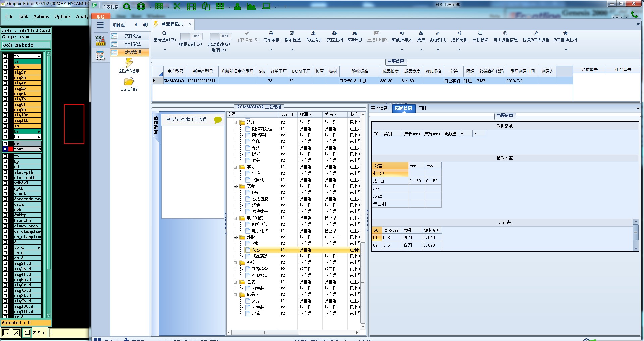
Task: Toggle checkbox for layer 'rout'
Action: click(x=5, y=149)
